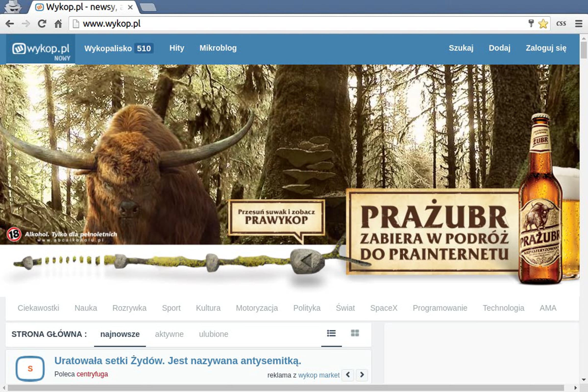
Task: Click Zaloguj się to log in
Action: tap(546, 48)
